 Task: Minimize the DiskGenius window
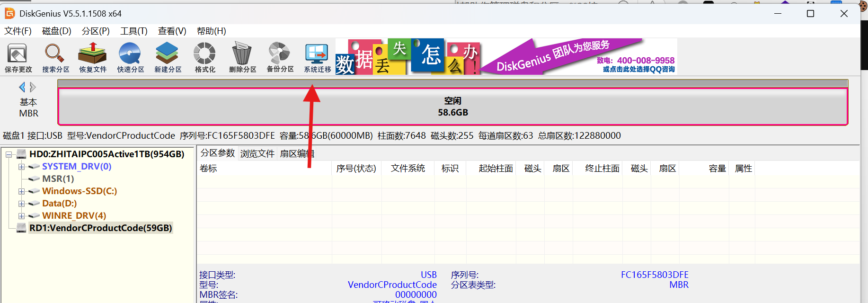[x=778, y=14]
